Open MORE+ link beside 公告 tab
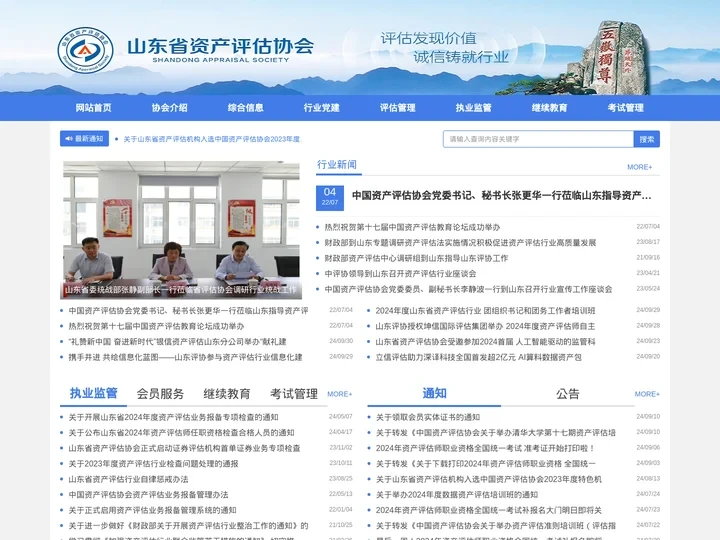This screenshot has width=720, height=540. [647, 394]
